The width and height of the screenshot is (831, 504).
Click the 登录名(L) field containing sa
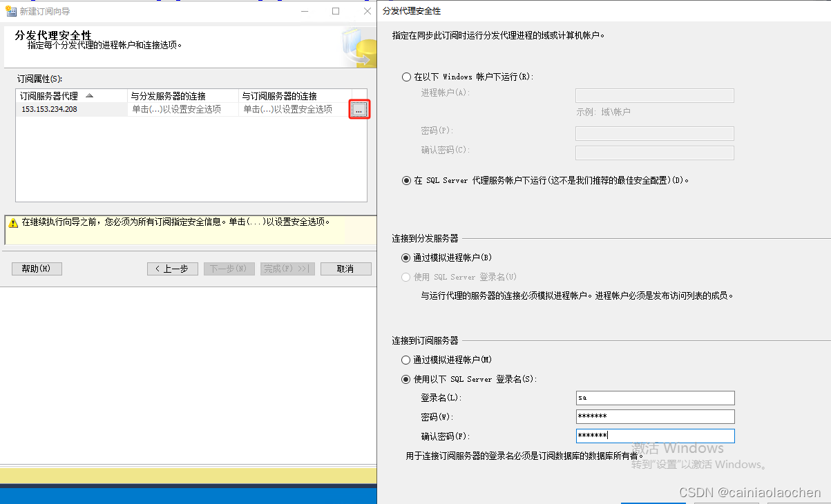coord(655,398)
